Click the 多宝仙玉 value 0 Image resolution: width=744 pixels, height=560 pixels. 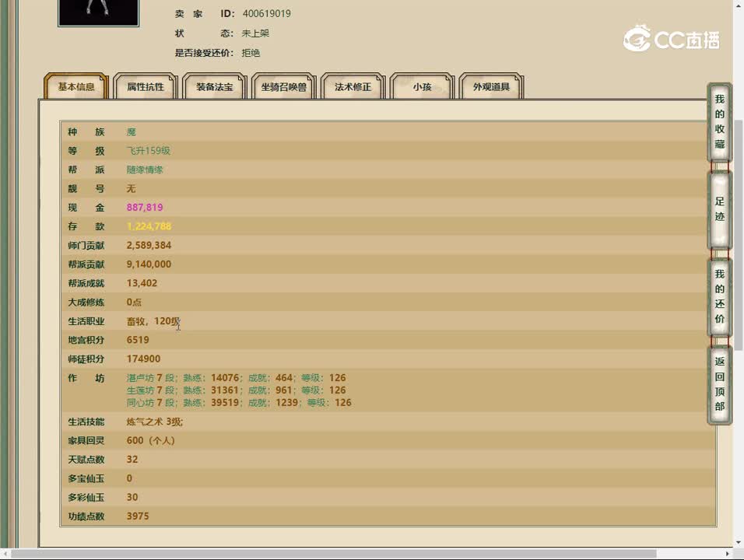129,478
